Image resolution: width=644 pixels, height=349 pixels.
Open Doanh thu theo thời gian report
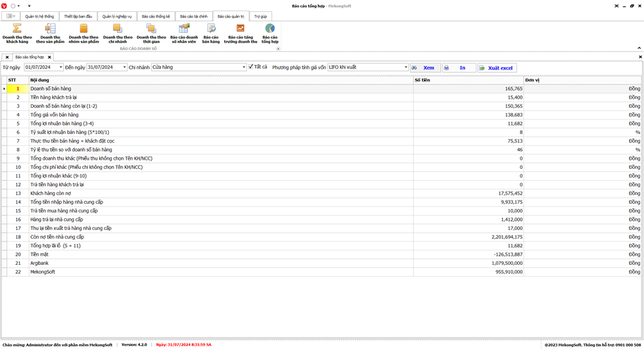coord(152,34)
